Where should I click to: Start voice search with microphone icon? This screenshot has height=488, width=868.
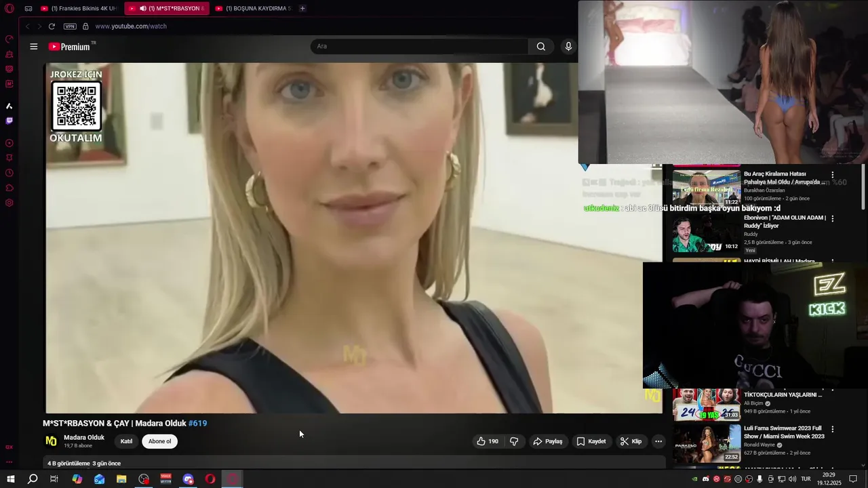568,46
